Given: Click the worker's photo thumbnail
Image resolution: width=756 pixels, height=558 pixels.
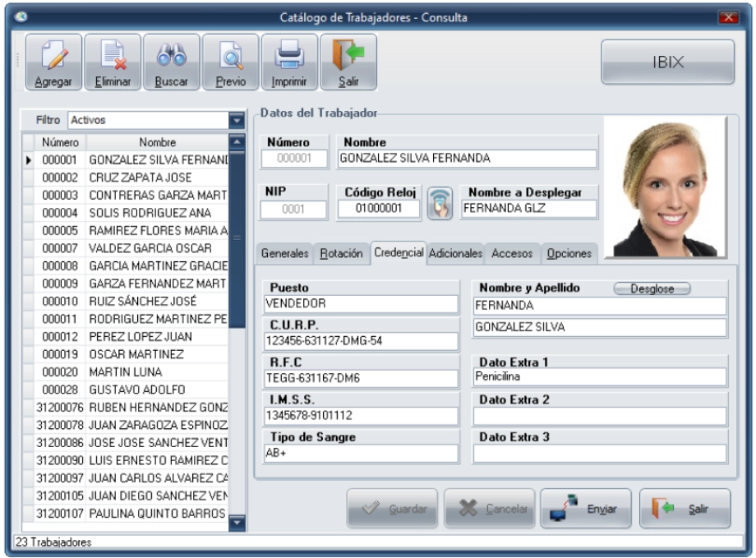Looking at the screenshot, I should [665, 186].
